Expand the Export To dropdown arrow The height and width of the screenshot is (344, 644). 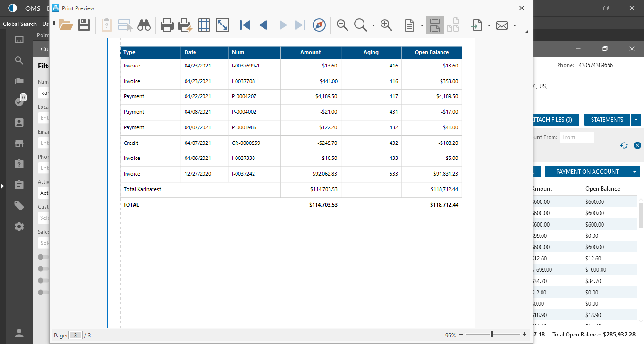pos(489,25)
